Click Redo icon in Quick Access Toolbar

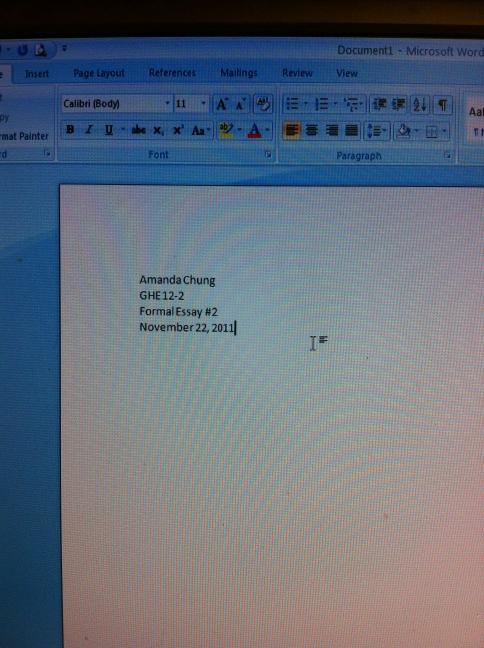point(23,50)
